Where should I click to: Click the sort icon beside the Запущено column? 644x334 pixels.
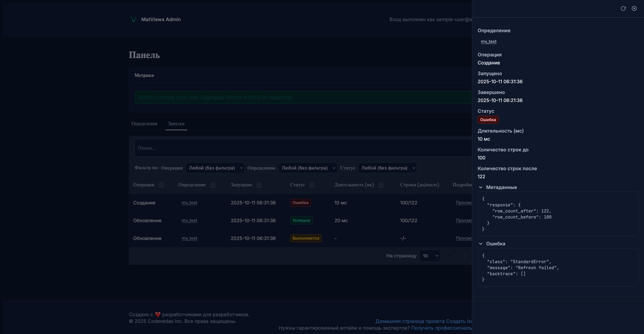[259, 185]
